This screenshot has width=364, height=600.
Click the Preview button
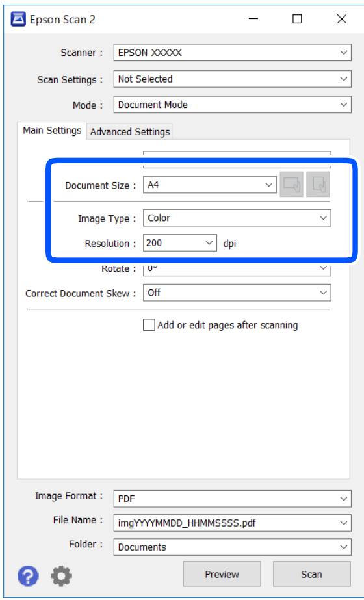[x=222, y=574]
